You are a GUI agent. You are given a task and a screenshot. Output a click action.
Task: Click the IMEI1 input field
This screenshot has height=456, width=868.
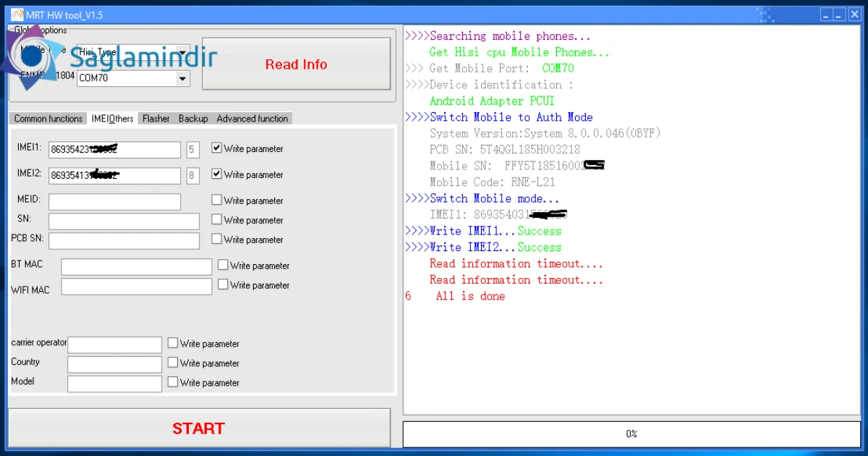(115, 150)
